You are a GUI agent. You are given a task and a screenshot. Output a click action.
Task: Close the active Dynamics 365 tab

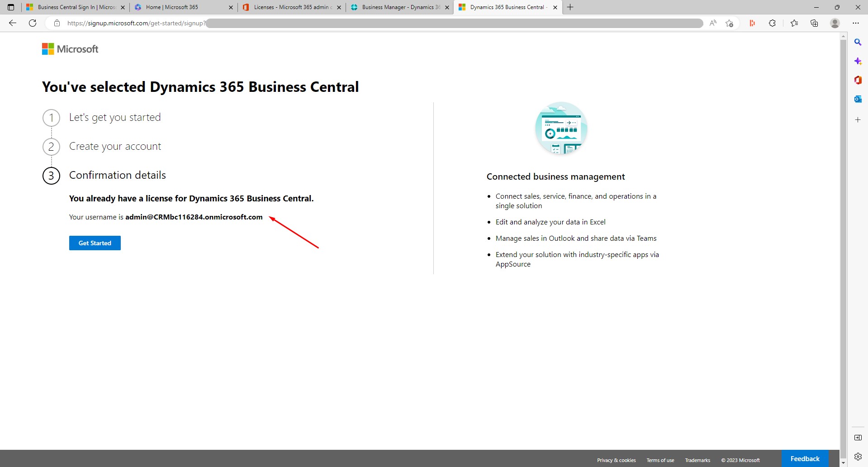tap(555, 7)
